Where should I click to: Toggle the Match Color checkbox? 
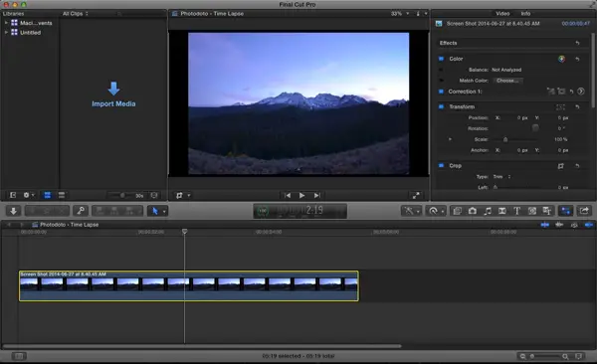pyautogui.click(x=441, y=81)
